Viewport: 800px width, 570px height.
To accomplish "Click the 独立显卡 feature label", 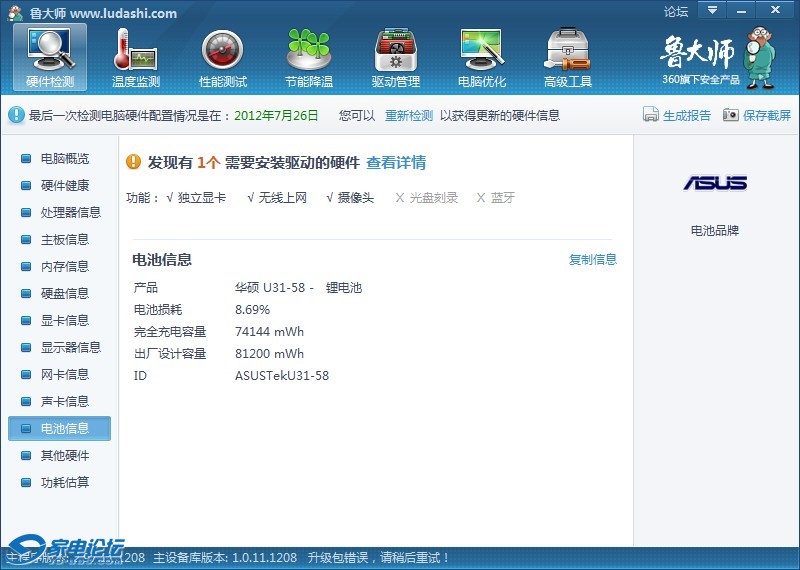I will 202,197.
